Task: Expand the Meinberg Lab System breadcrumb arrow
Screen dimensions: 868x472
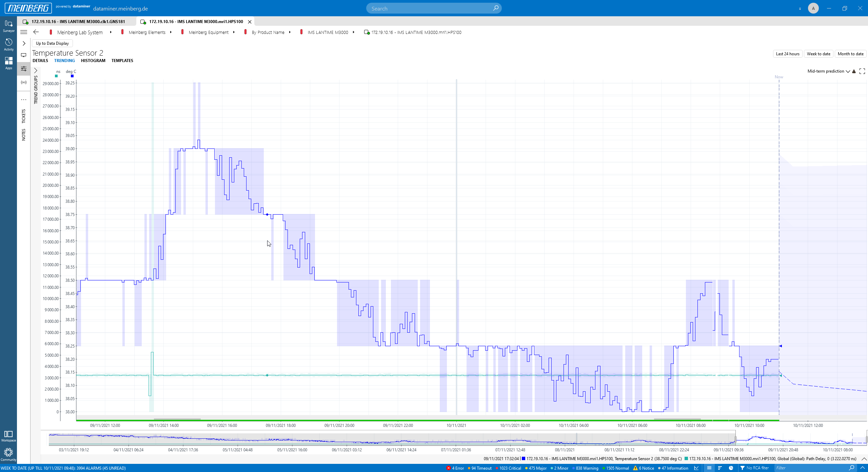Action: 111,32
